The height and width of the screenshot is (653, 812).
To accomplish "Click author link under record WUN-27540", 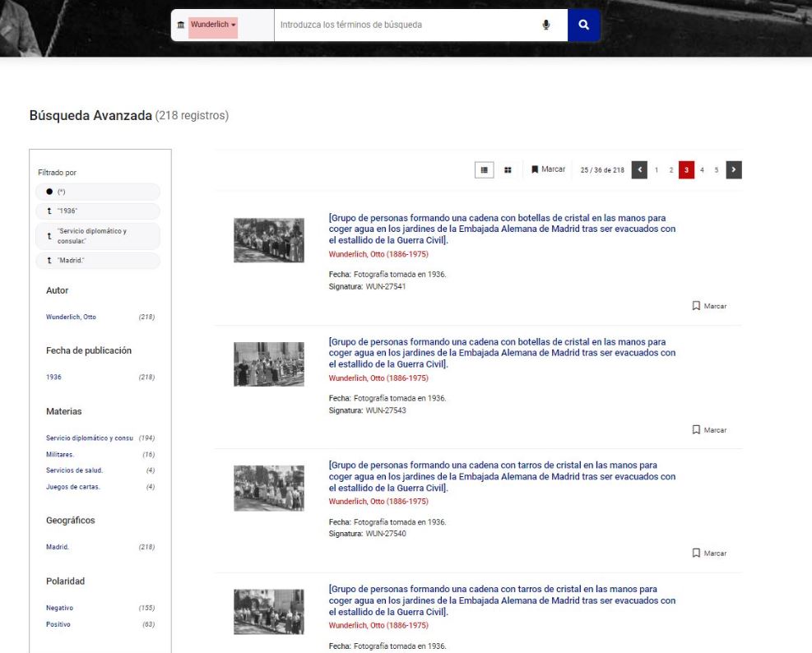I will (x=378, y=502).
